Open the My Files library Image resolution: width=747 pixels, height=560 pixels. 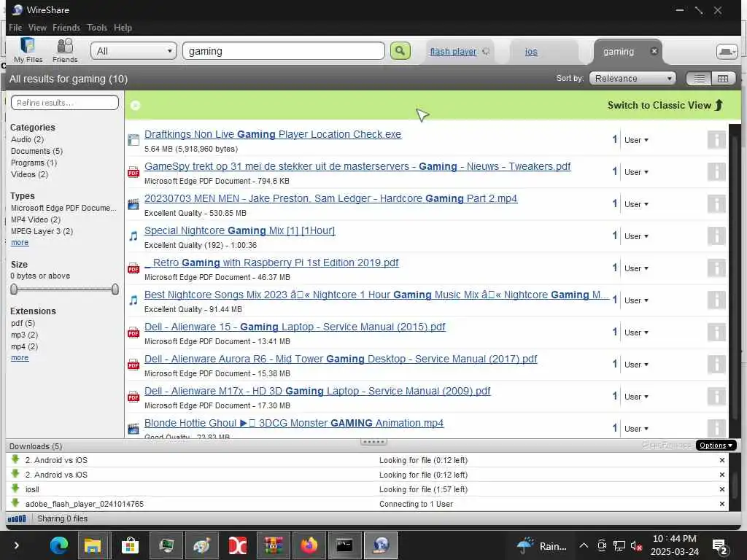click(x=28, y=50)
